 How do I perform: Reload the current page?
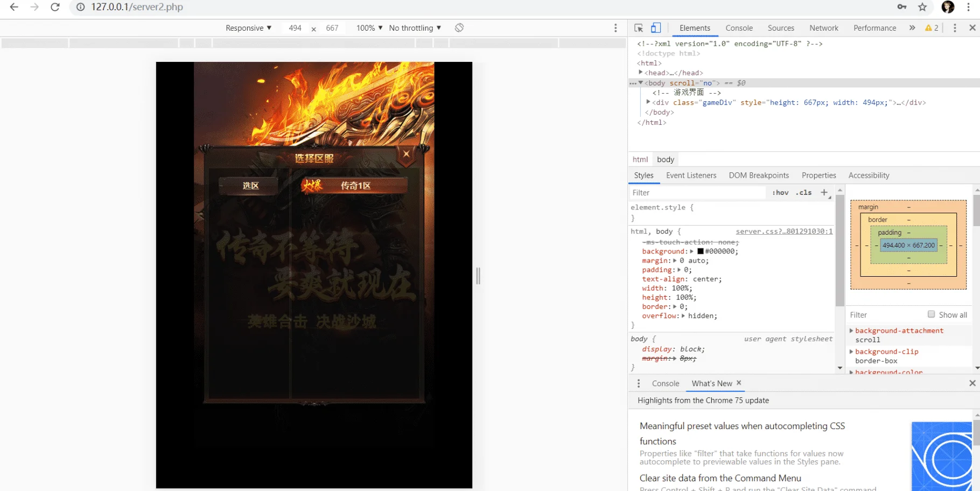[x=55, y=7]
